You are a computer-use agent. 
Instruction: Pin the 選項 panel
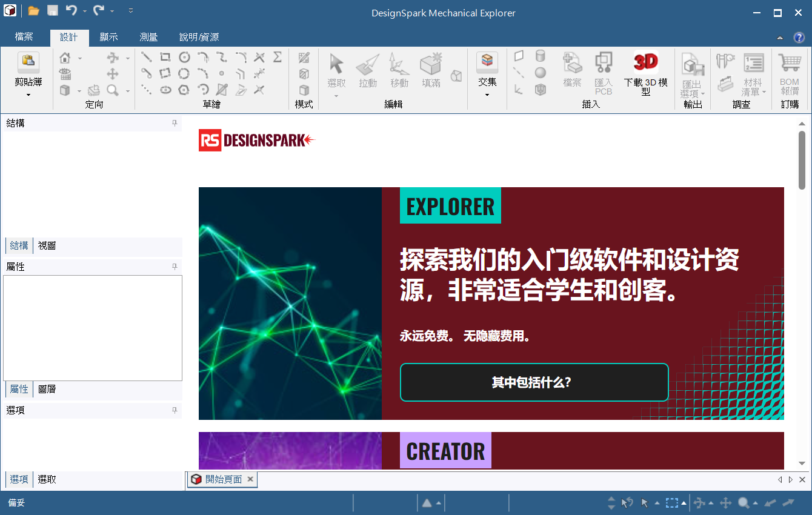tap(175, 410)
